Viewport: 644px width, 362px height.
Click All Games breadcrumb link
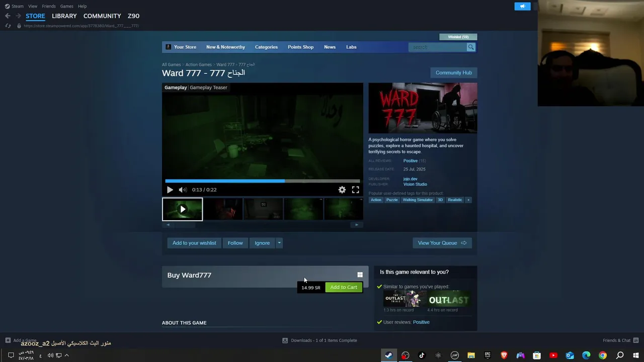pyautogui.click(x=171, y=64)
